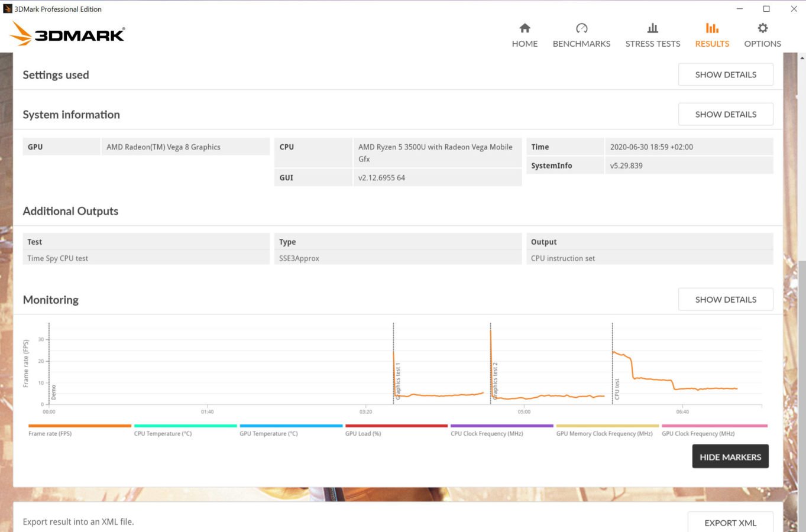
Task: Open the Options gear icon
Action: click(762, 28)
